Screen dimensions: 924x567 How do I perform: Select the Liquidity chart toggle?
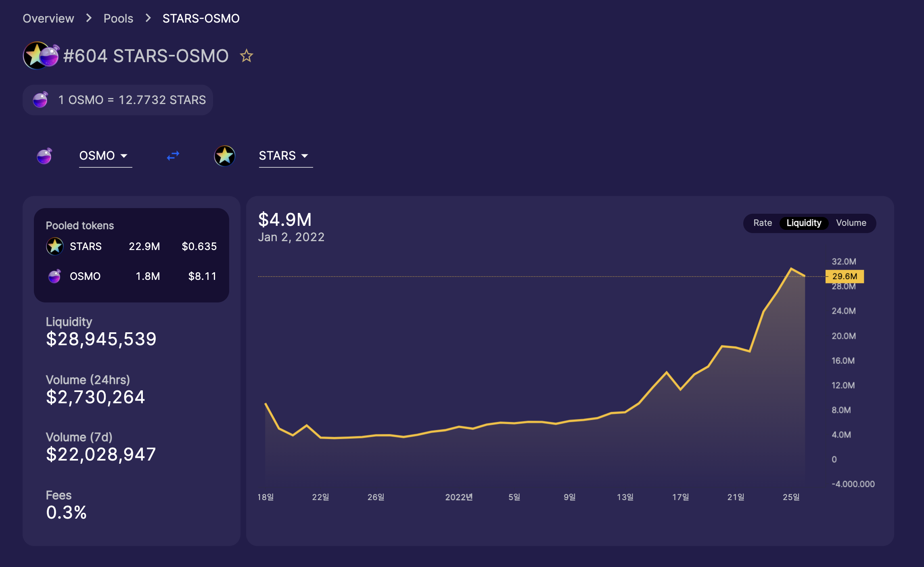click(x=803, y=223)
